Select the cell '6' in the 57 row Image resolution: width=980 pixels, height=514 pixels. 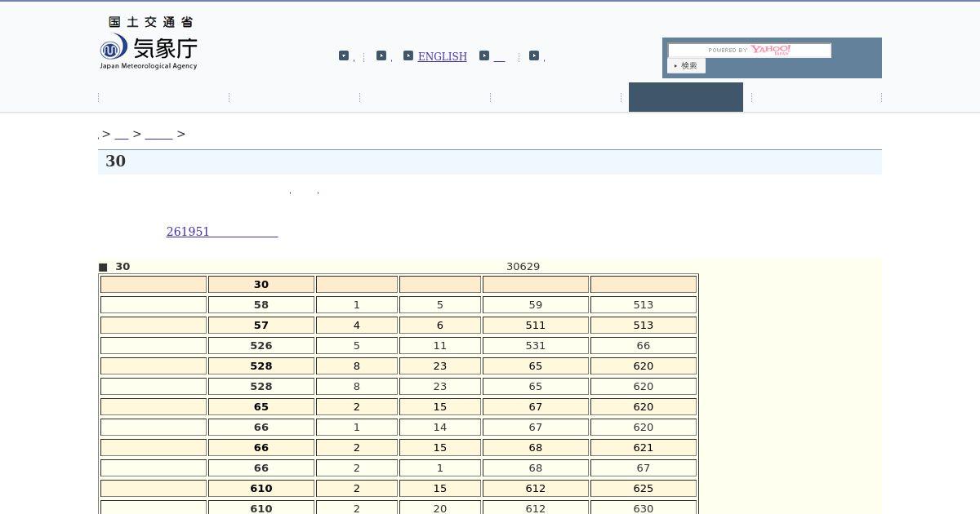[440, 325]
